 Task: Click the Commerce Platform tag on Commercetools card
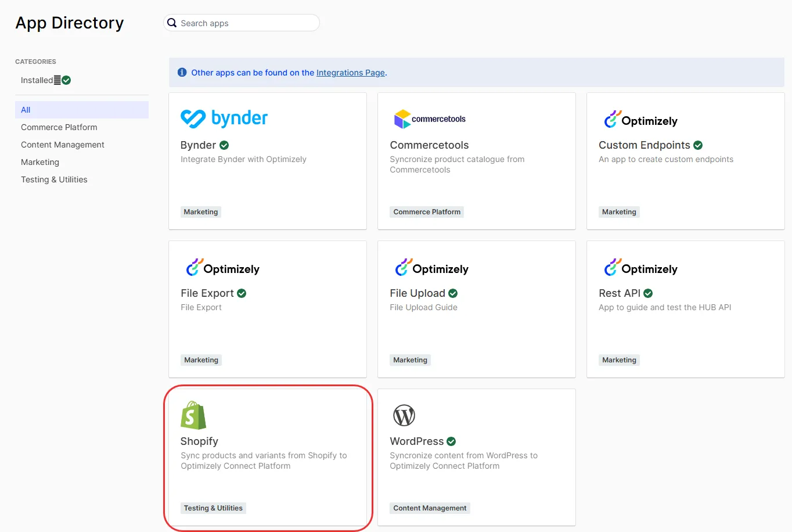click(427, 212)
